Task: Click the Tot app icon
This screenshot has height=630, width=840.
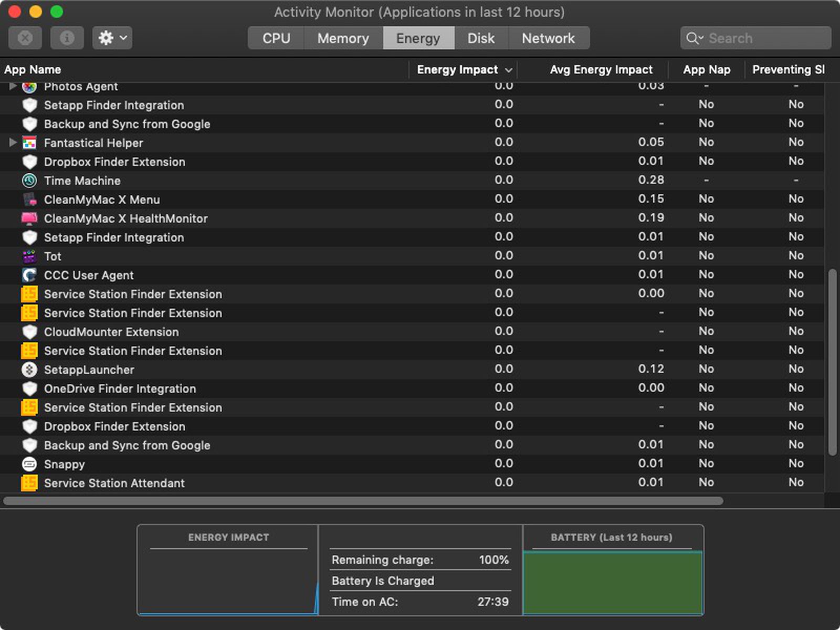Action: click(30, 256)
